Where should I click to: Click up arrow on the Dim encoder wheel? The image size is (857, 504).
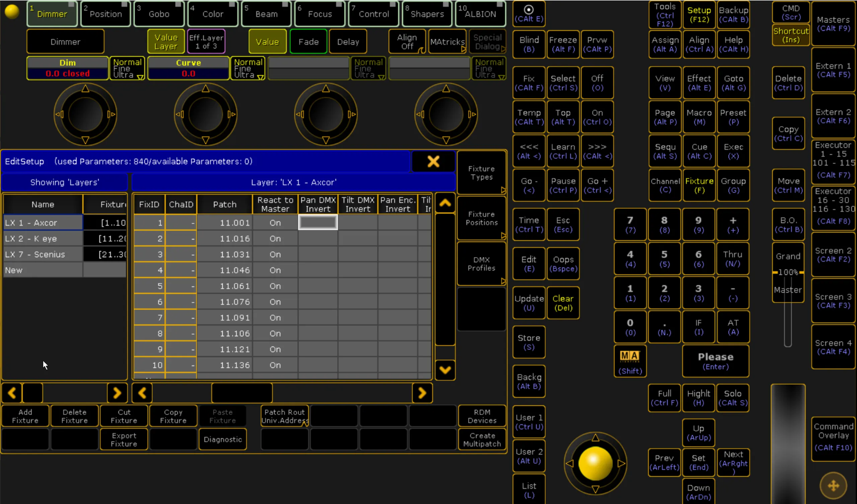[x=85, y=89]
